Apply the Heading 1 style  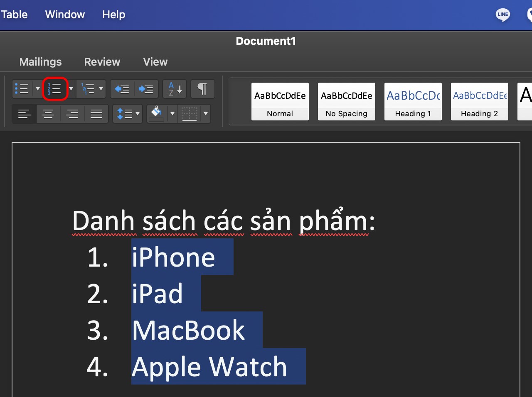tap(413, 102)
